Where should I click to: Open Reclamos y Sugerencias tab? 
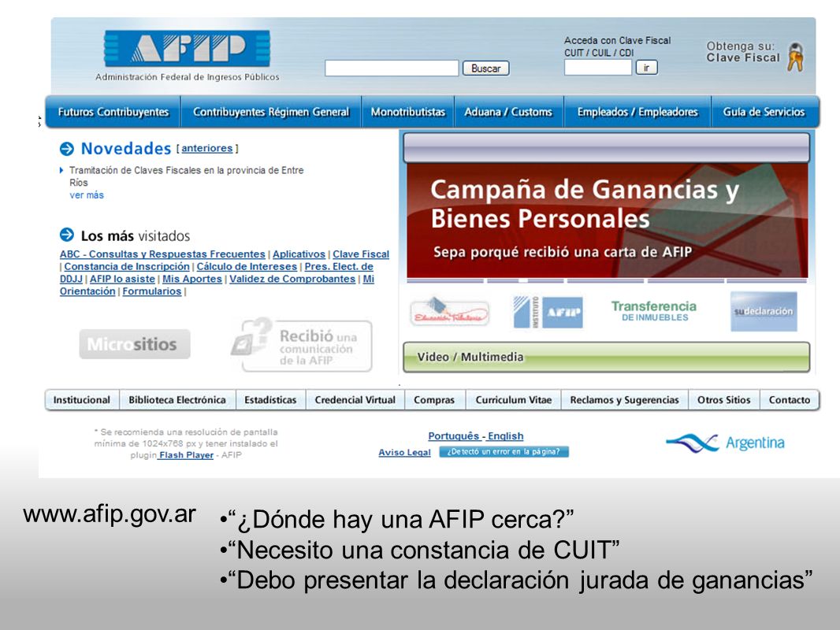625,400
